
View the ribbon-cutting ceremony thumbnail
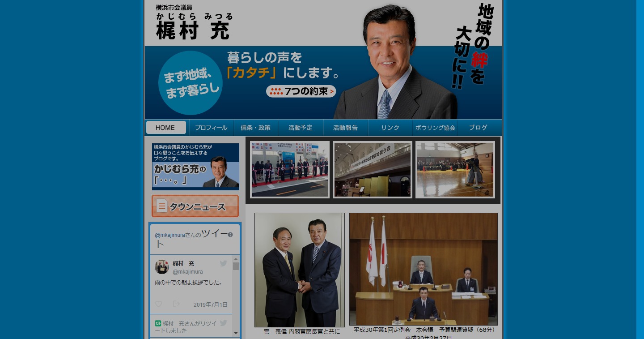pos(290,170)
